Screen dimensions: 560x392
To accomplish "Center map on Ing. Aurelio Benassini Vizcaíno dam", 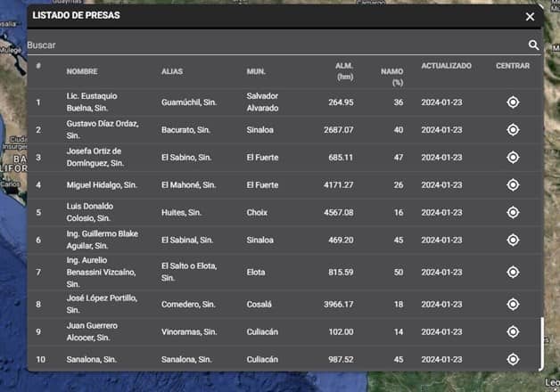I will pyautogui.click(x=513, y=272).
